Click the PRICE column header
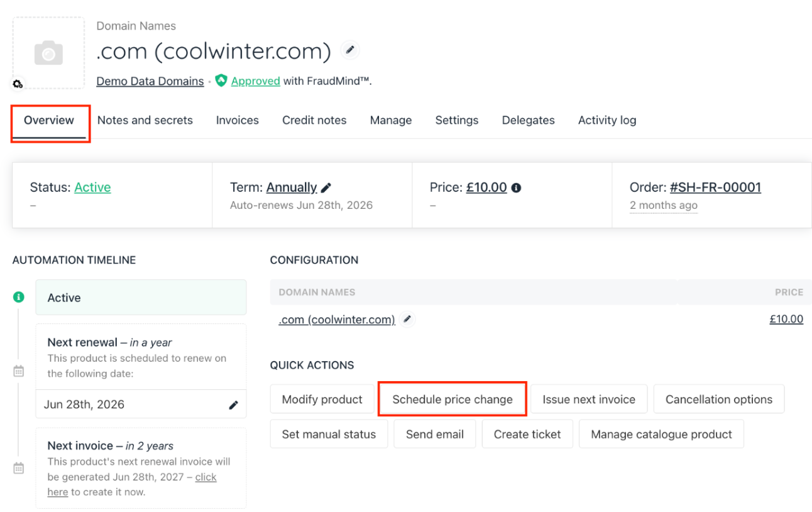The height and width of the screenshot is (512, 812). tap(789, 292)
